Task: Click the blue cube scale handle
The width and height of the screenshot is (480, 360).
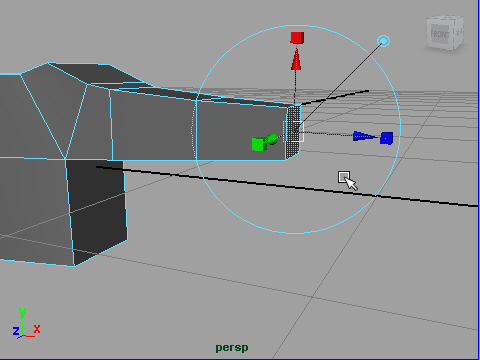Action: [x=386, y=138]
